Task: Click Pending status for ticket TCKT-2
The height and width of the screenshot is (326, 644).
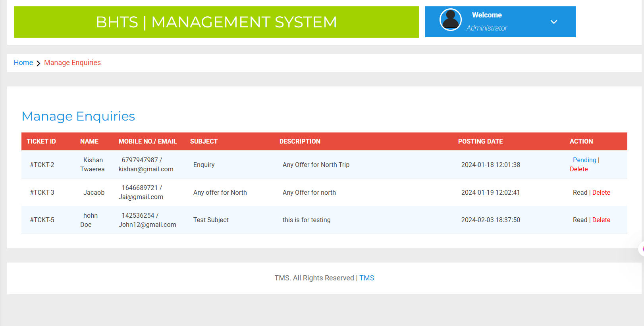Action: click(584, 160)
